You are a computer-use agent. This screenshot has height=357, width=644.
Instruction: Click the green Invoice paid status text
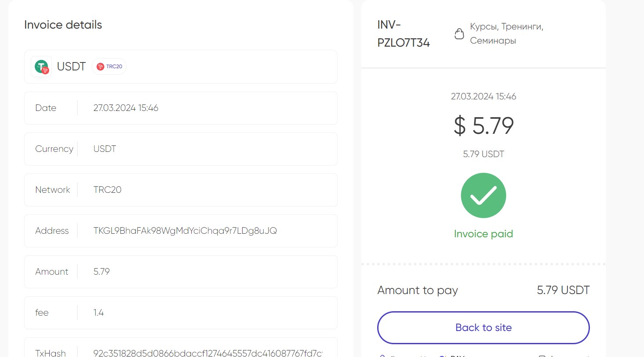coord(484,234)
